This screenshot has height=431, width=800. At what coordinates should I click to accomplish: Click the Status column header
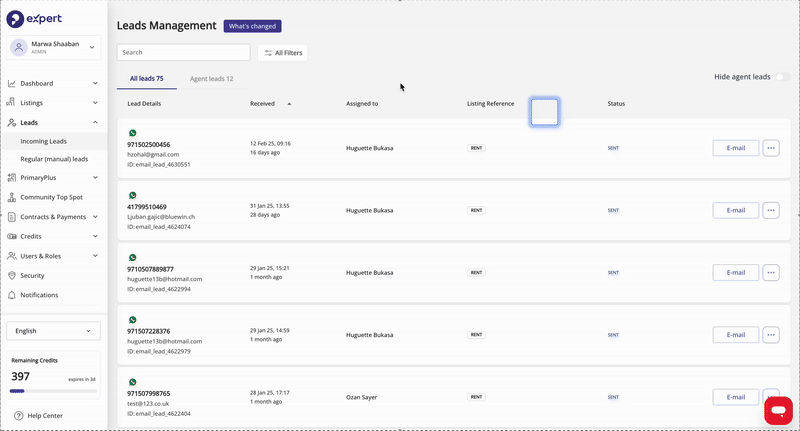click(616, 104)
